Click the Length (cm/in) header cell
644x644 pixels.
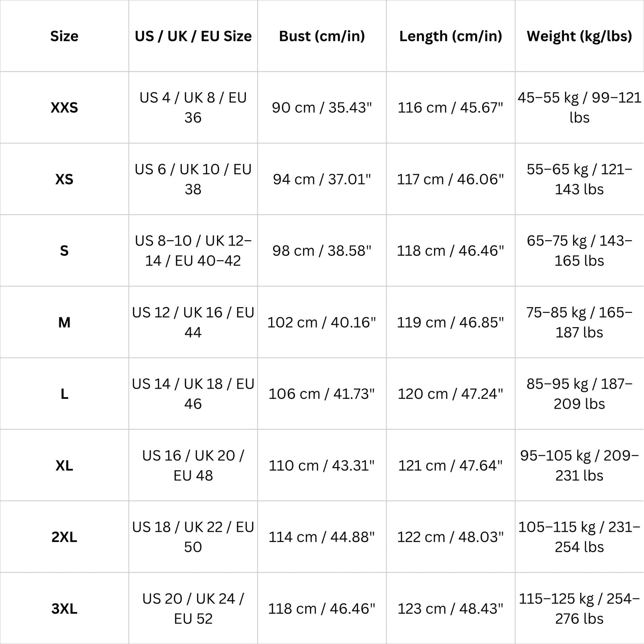pyautogui.click(x=451, y=36)
